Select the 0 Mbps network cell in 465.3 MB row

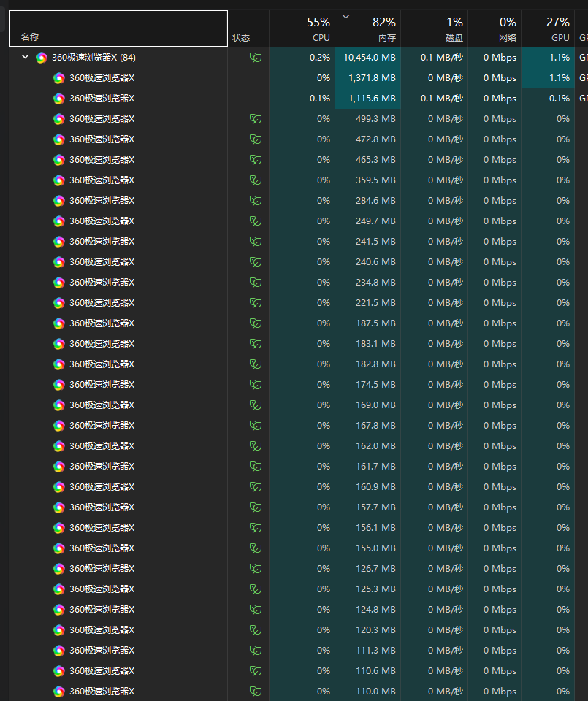(495, 160)
